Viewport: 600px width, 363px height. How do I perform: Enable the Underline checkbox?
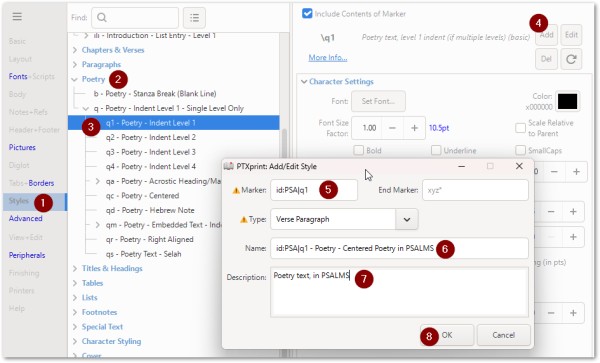point(436,150)
